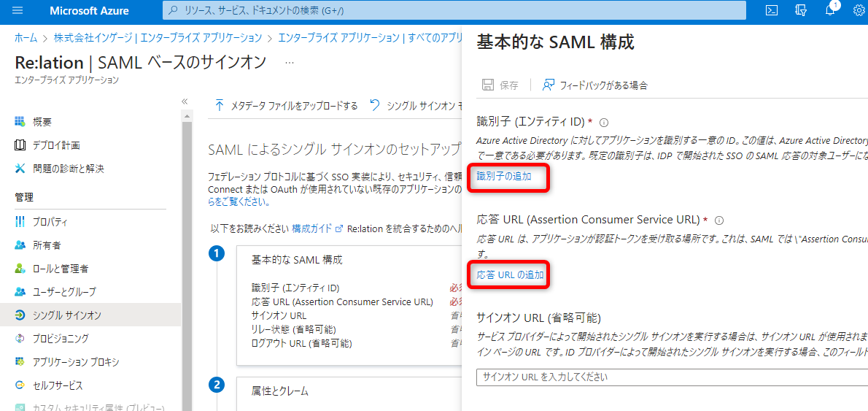The height and width of the screenshot is (411, 868).
Task: Click the デプロイ計画 book icon
Action: 20,145
